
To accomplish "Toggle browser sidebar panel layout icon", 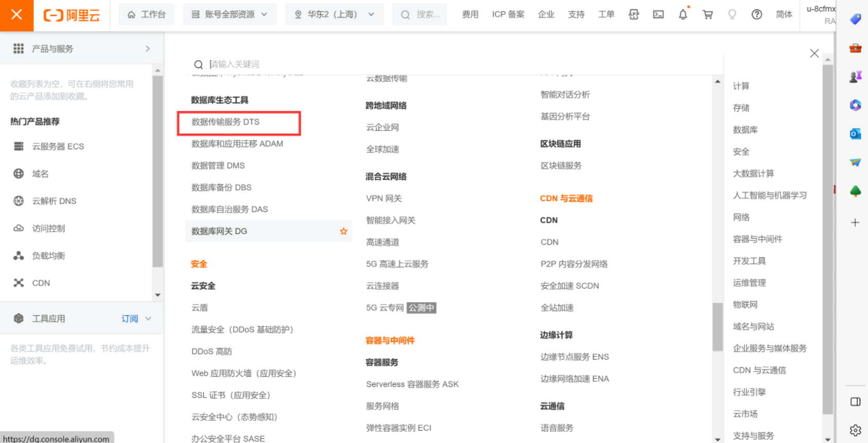I will 855,402.
